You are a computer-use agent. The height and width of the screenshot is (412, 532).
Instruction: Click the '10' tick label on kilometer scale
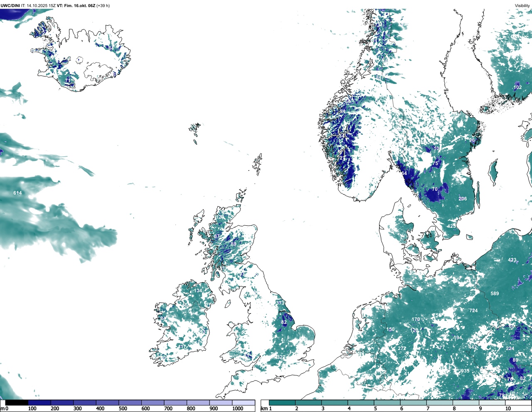click(508, 409)
